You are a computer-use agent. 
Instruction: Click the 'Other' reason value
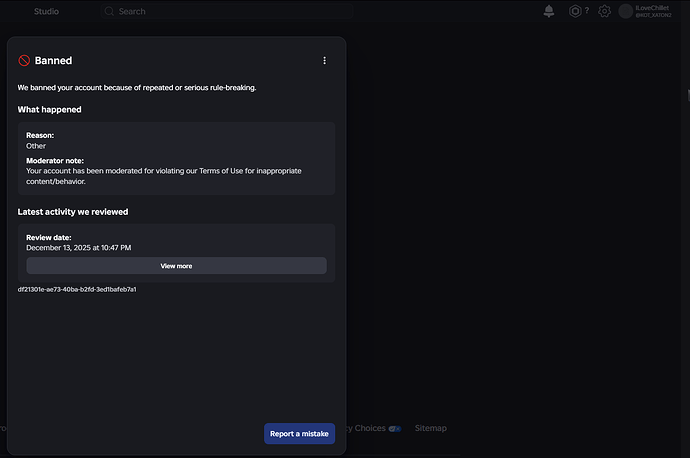click(36, 146)
